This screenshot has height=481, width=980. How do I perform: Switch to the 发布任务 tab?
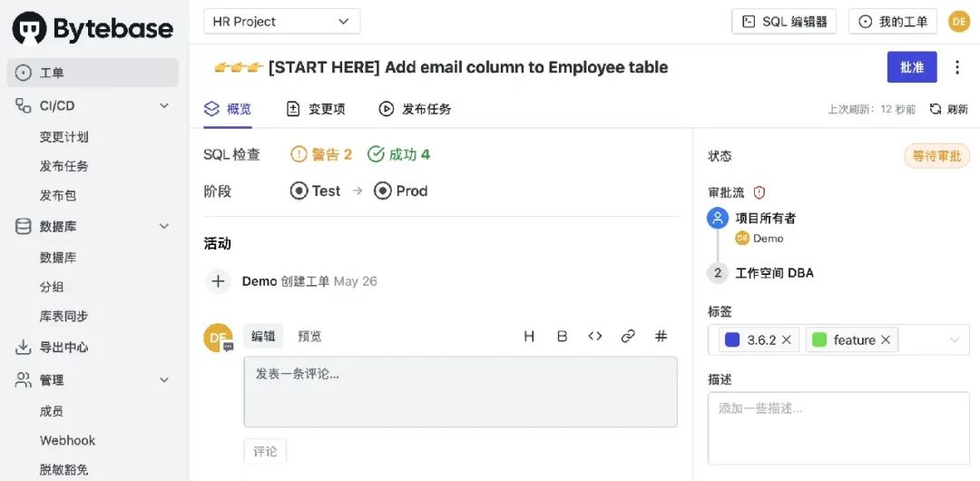pos(415,109)
